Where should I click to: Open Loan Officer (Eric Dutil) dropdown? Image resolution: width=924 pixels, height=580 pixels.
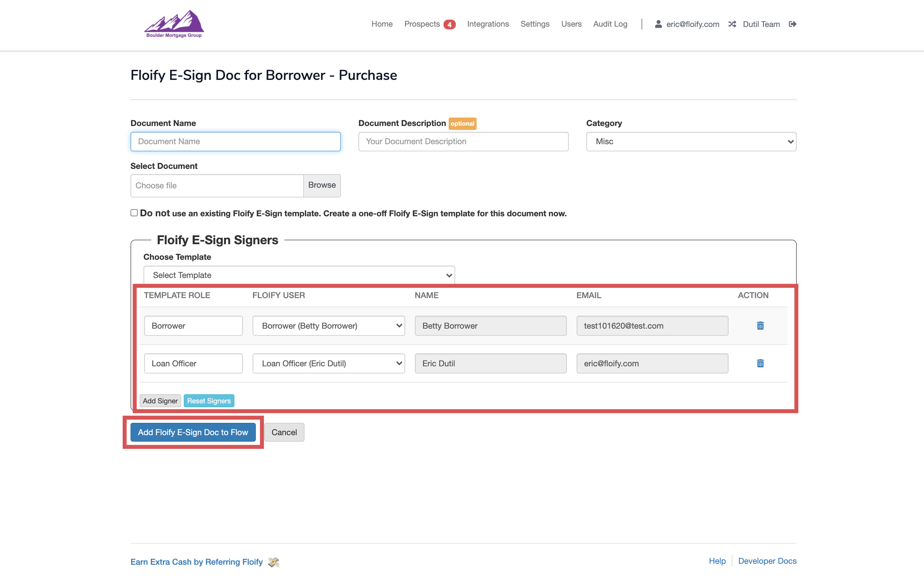[329, 363]
